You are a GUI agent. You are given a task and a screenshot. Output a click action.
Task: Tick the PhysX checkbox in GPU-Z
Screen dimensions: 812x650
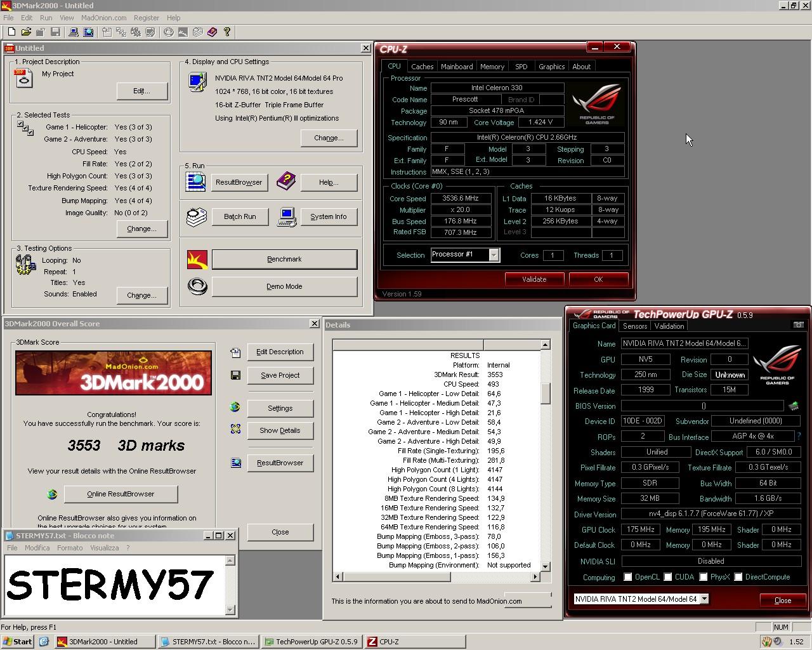703,577
